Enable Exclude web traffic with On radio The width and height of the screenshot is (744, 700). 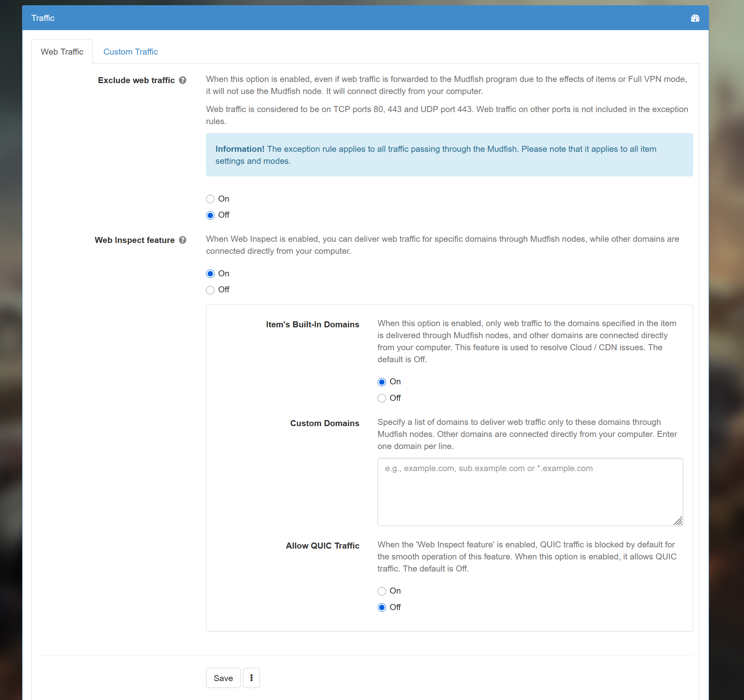210,199
